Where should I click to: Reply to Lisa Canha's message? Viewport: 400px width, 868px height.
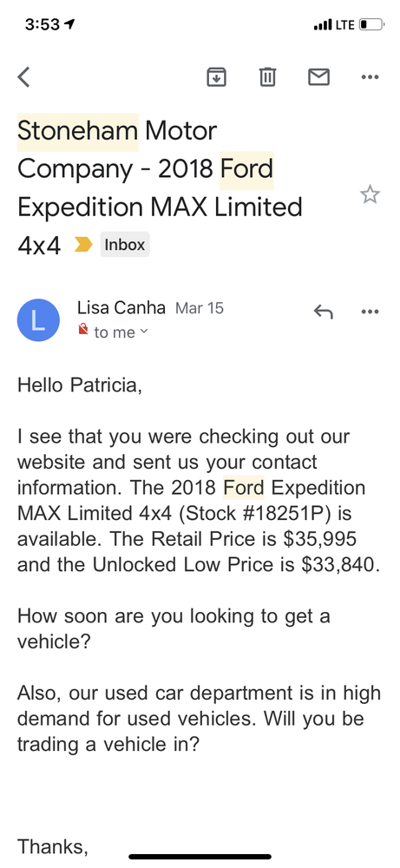323,312
